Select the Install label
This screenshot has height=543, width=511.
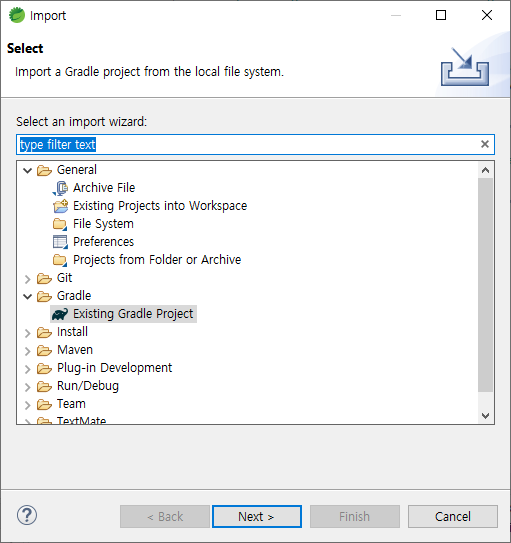coord(72,332)
